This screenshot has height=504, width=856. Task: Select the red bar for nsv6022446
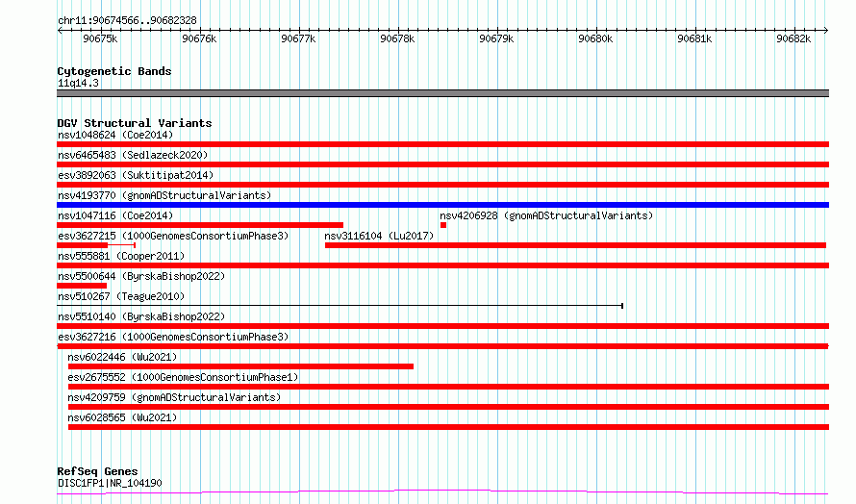pos(240,366)
